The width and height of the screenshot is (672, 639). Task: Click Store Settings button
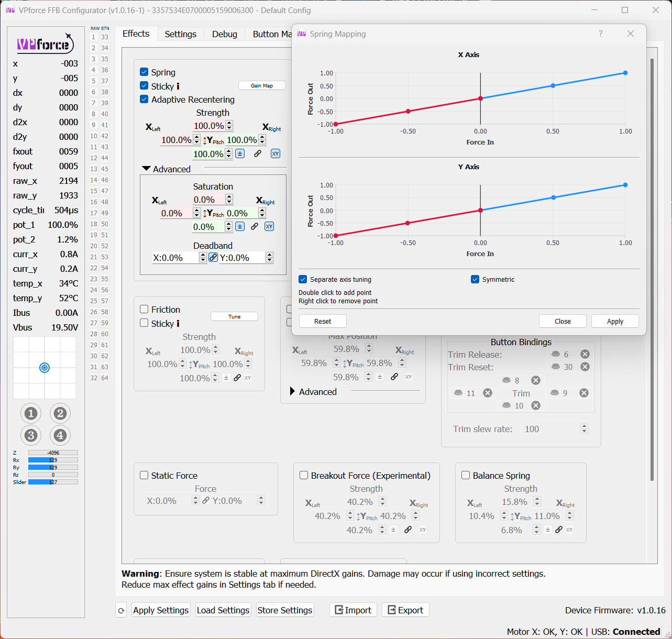click(285, 610)
